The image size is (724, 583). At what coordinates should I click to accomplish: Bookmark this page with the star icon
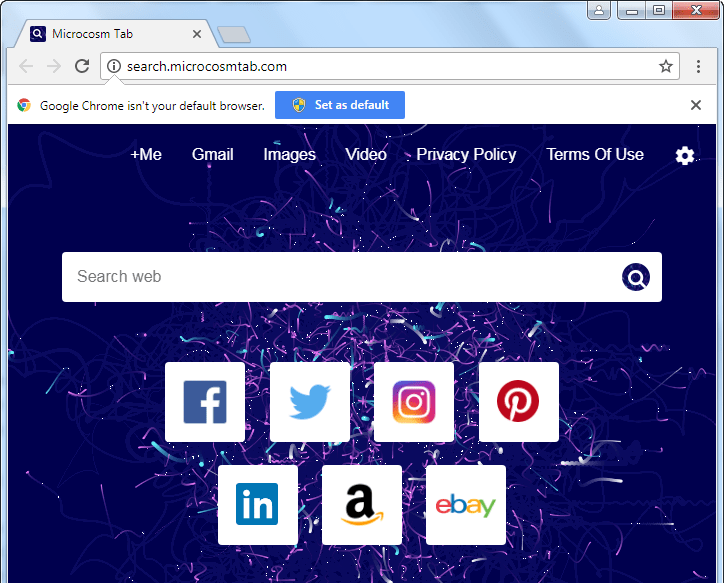[666, 66]
